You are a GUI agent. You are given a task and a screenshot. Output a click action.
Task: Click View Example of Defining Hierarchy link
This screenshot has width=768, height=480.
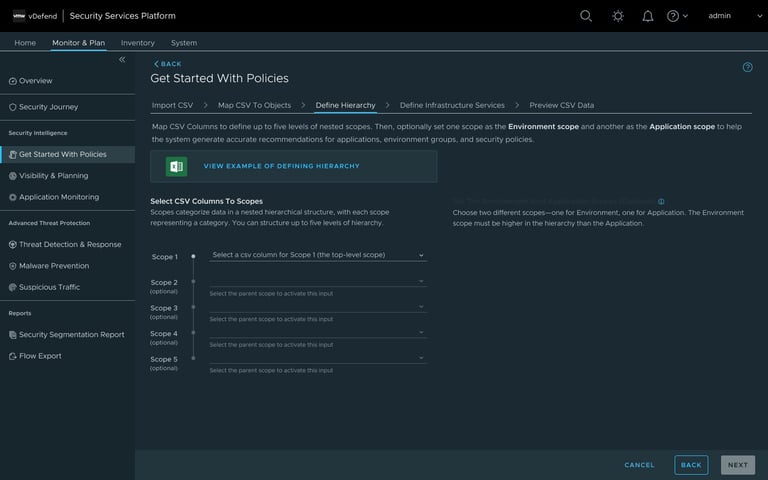[x=281, y=166]
